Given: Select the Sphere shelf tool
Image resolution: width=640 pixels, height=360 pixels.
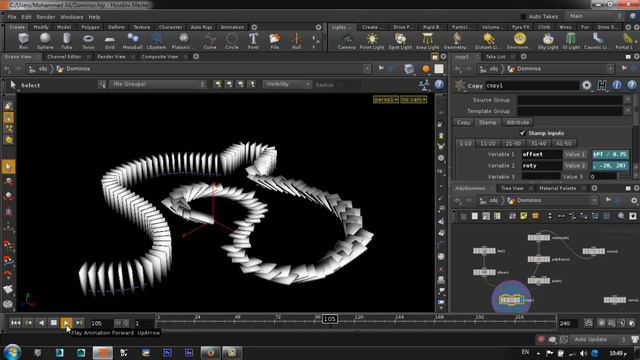Looking at the screenshot, I should 45,41.
